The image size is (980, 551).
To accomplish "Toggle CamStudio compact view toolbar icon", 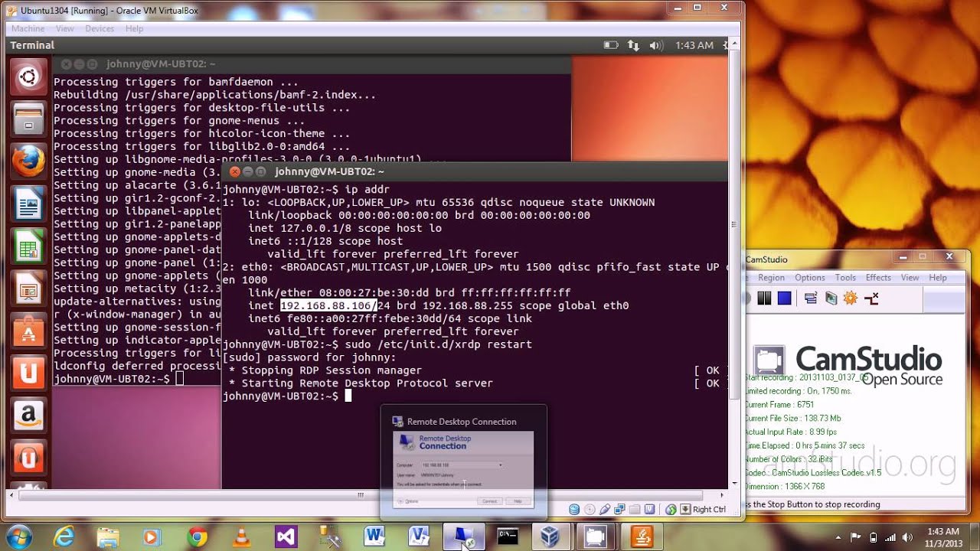I will pyautogui.click(x=811, y=298).
